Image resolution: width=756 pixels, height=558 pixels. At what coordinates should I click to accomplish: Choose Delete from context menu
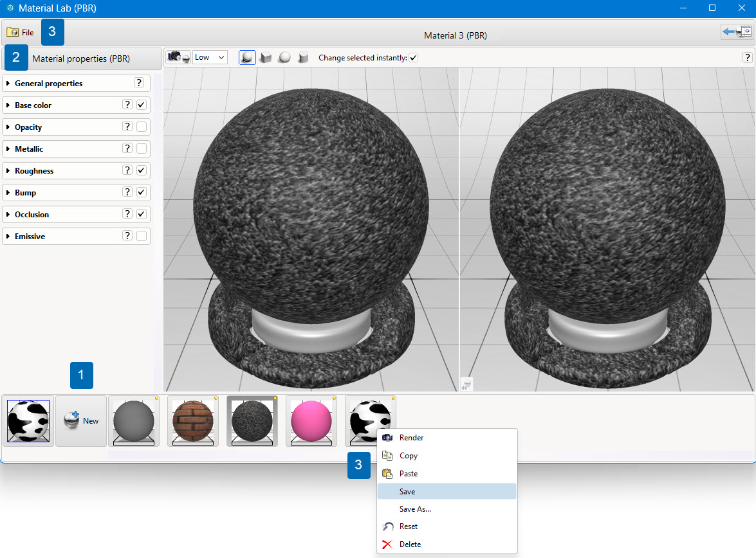447,544
